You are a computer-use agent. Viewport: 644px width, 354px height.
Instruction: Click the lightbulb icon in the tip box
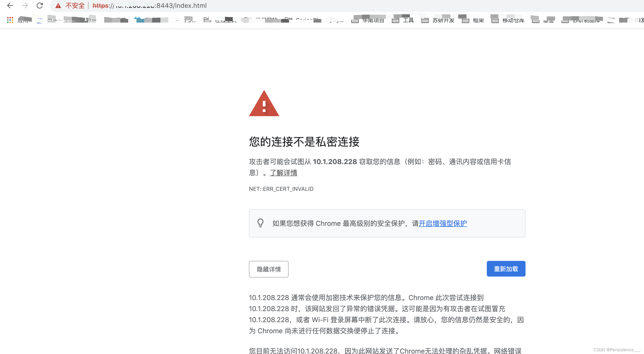(x=260, y=223)
